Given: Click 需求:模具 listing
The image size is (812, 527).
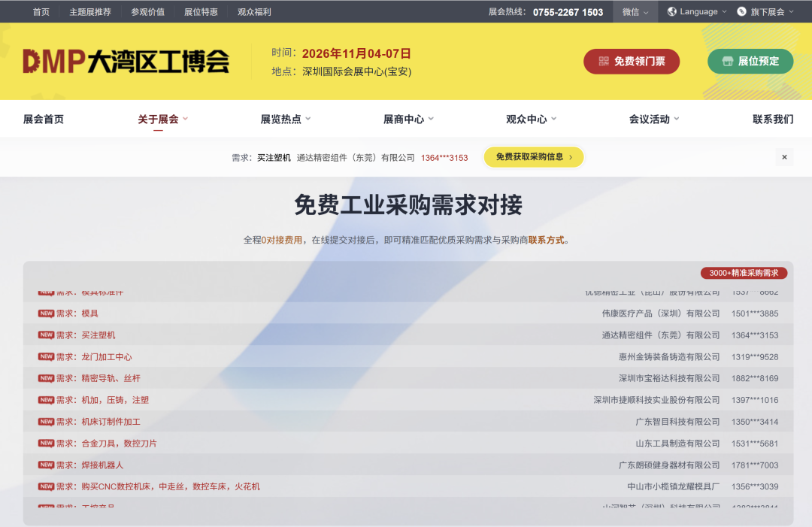Looking at the screenshot, I should [77, 313].
